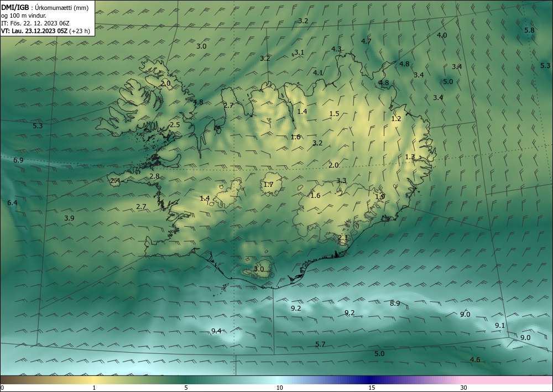The height and width of the screenshot is (392, 553).
Task: Click the 2.8 value label
Action: tap(154, 176)
